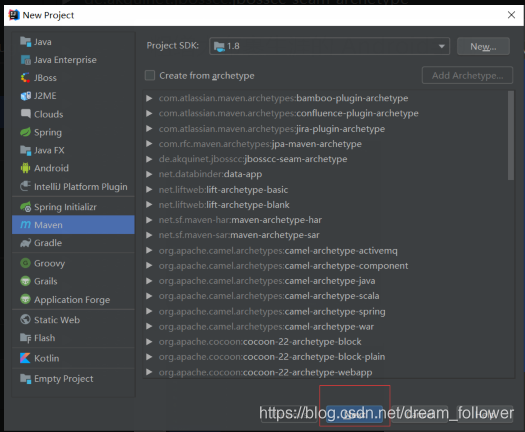525x432 pixels.
Task: Click the Maven 'm' icon
Action: (x=25, y=225)
